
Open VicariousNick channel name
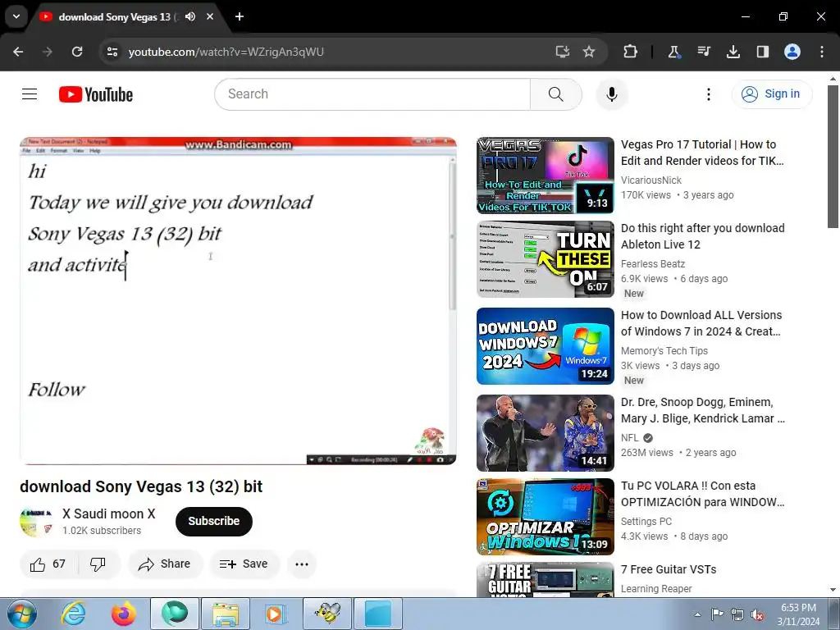click(x=651, y=180)
